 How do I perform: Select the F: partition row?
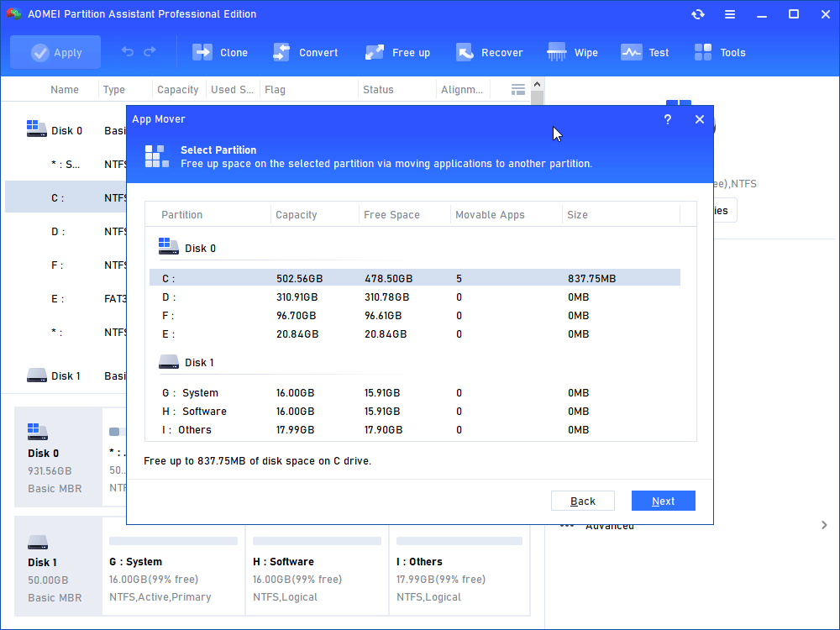click(415, 316)
